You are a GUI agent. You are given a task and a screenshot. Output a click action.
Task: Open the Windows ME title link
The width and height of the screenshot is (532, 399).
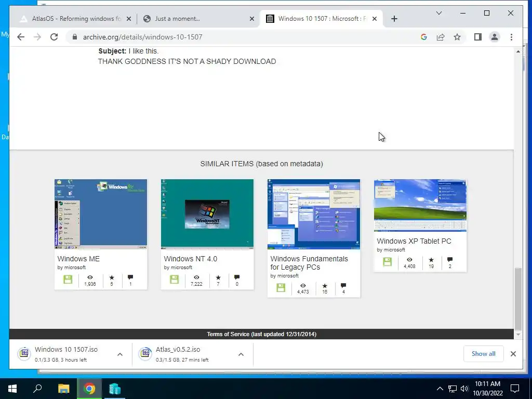tap(78, 259)
